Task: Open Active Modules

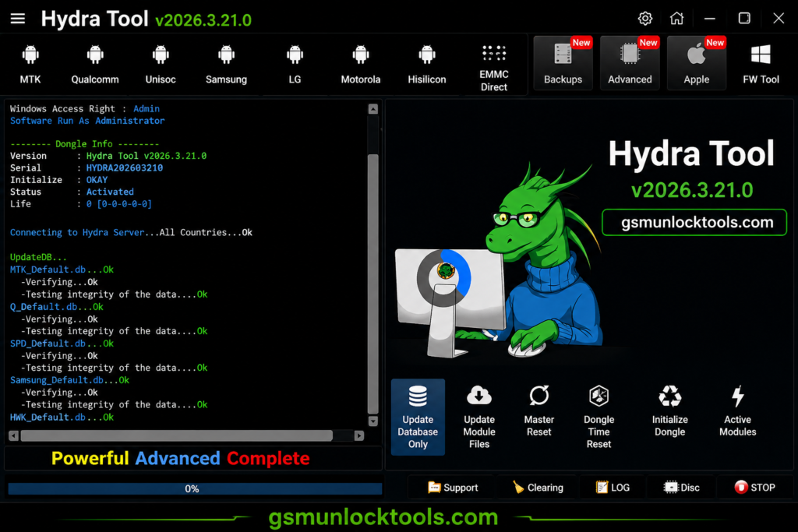Action: coord(737,411)
